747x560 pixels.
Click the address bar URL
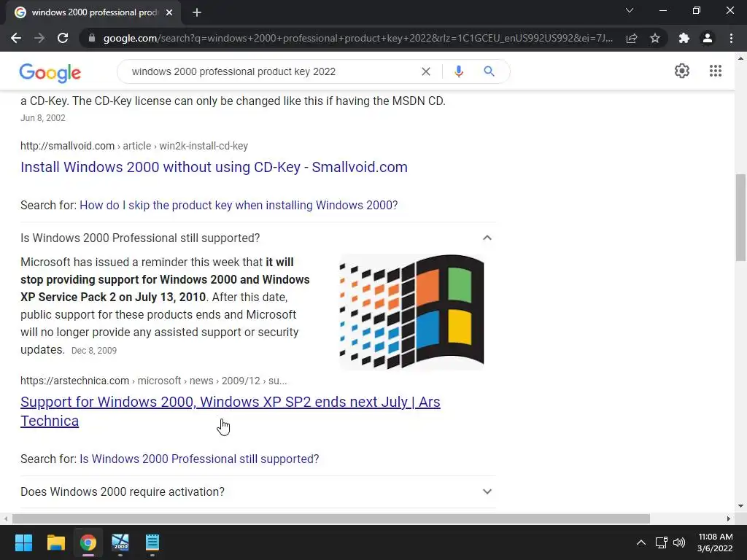[357, 38]
